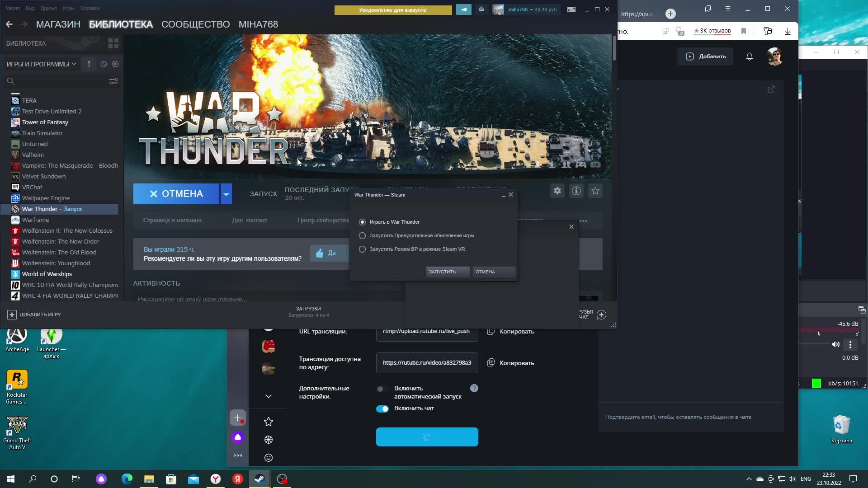Open Steam announcements megaphone icon

click(x=463, y=9)
